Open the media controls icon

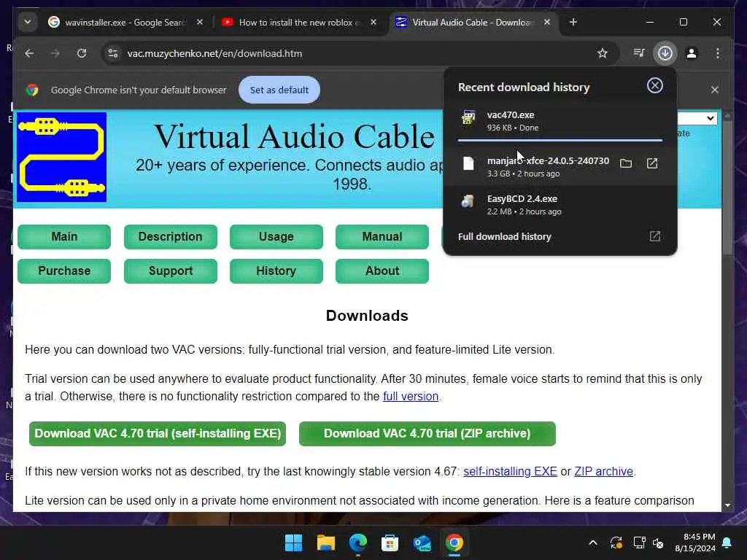pos(639,52)
